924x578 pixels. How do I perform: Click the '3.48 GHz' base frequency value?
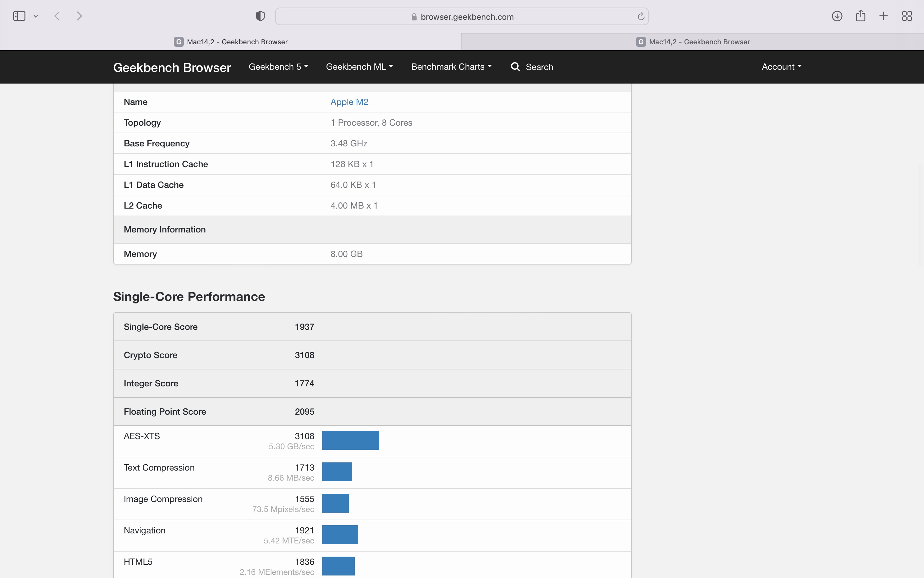(349, 143)
